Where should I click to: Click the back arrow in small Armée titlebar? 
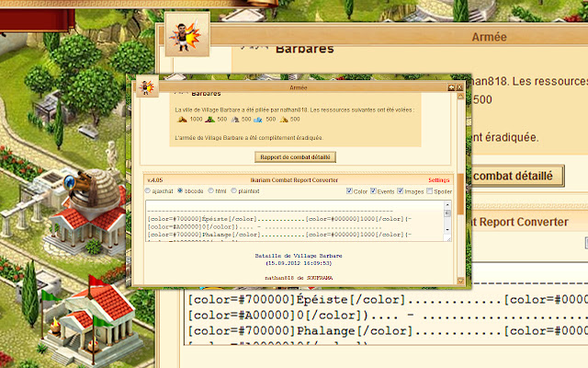451,87
